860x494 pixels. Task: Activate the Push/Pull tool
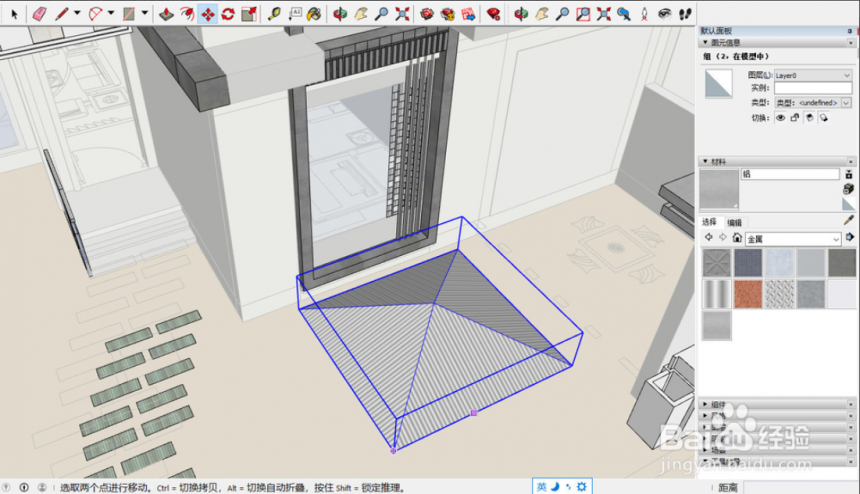166,14
